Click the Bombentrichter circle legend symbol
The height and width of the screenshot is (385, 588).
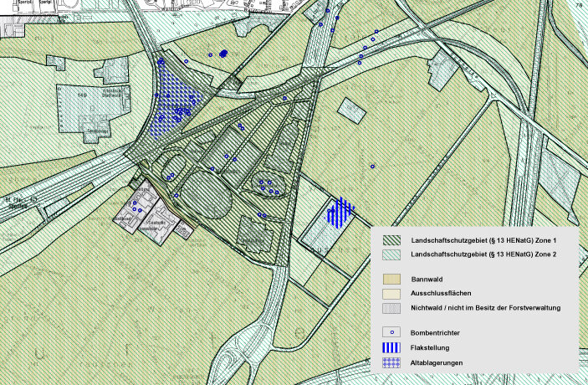(x=388, y=332)
